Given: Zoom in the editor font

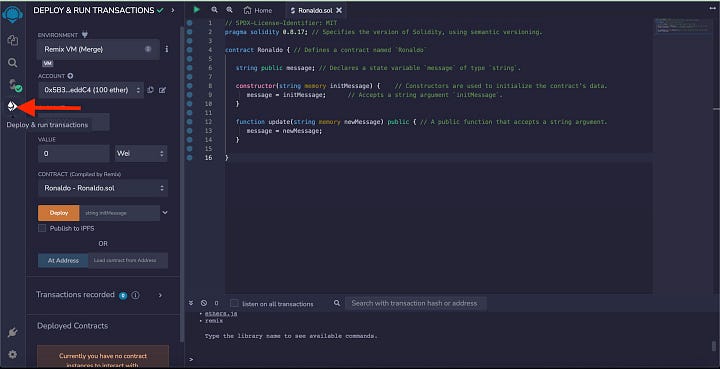Looking at the screenshot, I should [229, 10].
